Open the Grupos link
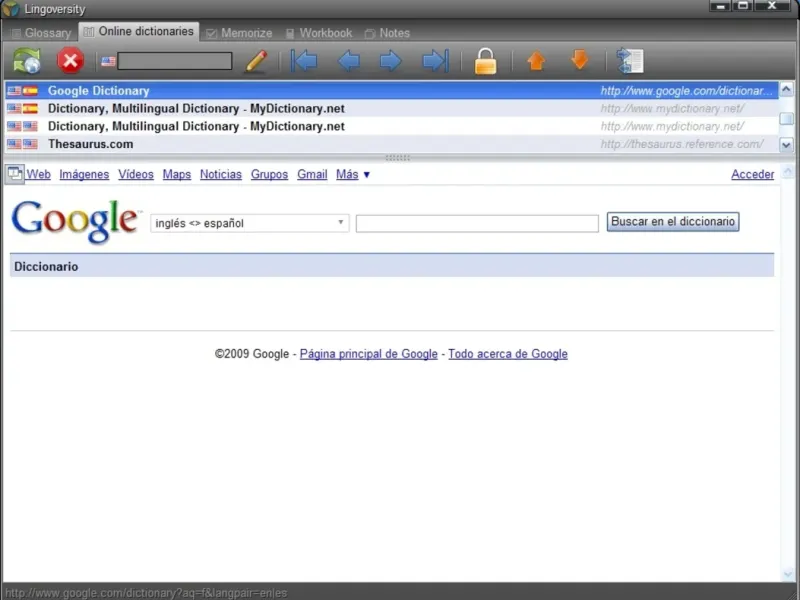 coord(269,174)
